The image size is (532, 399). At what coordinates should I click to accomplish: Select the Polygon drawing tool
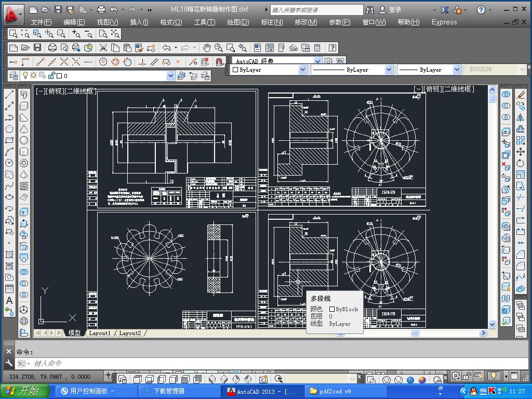point(9,129)
